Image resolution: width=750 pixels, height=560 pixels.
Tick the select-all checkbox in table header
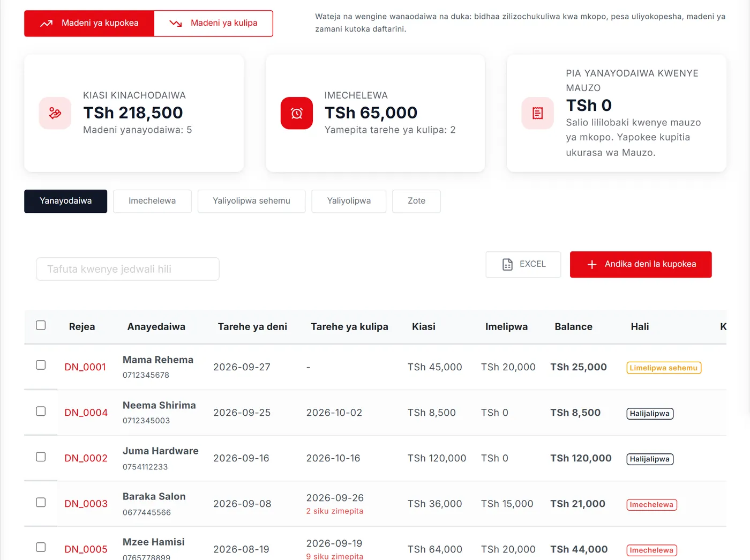click(x=41, y=325)
